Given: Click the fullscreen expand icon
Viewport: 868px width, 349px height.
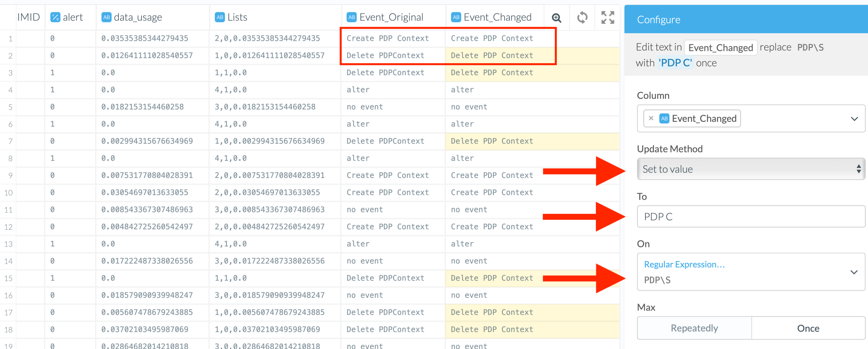Looking at the screenshot, I should tap(607, 18).
